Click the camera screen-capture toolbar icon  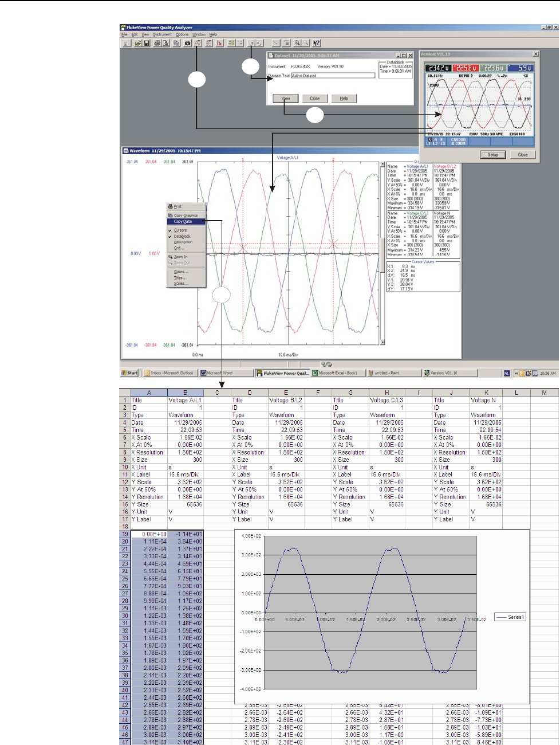coord(187,43)
